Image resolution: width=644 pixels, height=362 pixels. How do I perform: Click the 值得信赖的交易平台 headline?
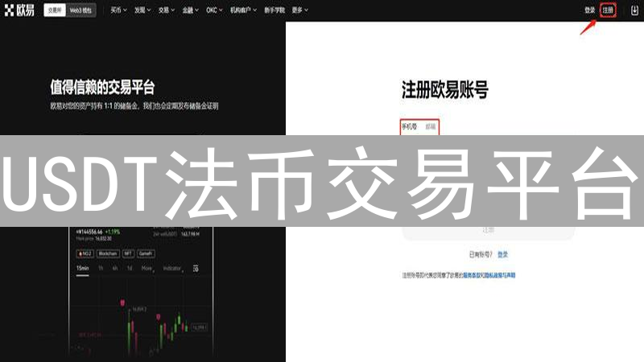click(102, 87)
